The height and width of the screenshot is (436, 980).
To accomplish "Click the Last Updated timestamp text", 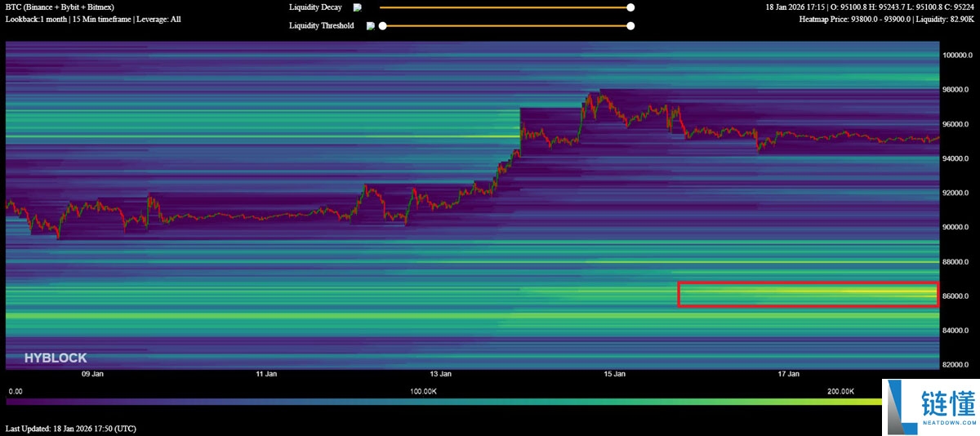I will (71, 429).
